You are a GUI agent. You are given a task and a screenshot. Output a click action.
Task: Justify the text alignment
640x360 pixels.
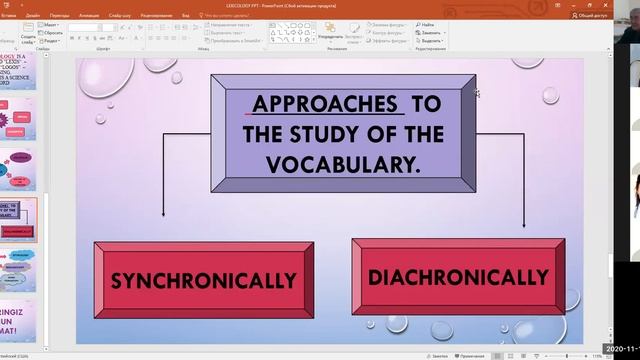coord(174,38)
